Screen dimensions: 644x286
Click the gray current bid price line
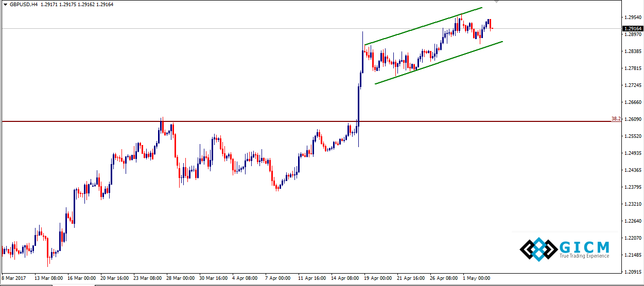coord(206,28)
